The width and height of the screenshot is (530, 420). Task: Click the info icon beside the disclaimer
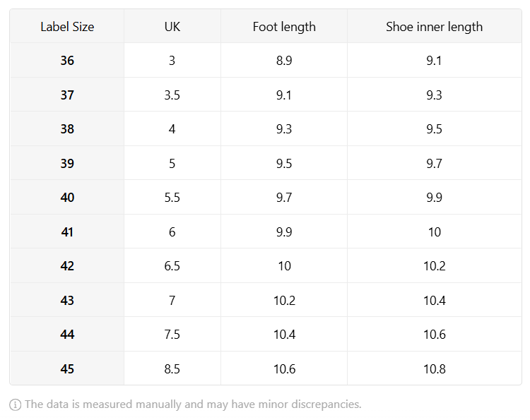[x=16, y=404]
